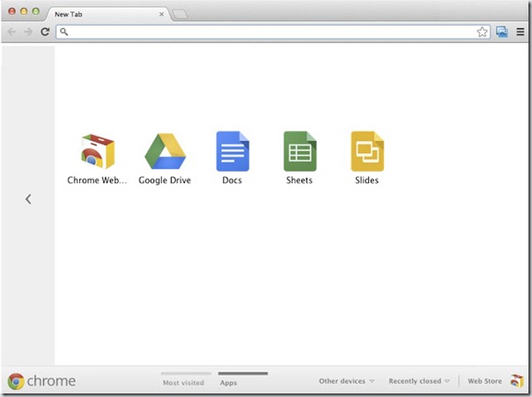Go to previous page with left chevron
This screenshot has width=532, height=397.
pyautogui.click(x=28, y=199)
